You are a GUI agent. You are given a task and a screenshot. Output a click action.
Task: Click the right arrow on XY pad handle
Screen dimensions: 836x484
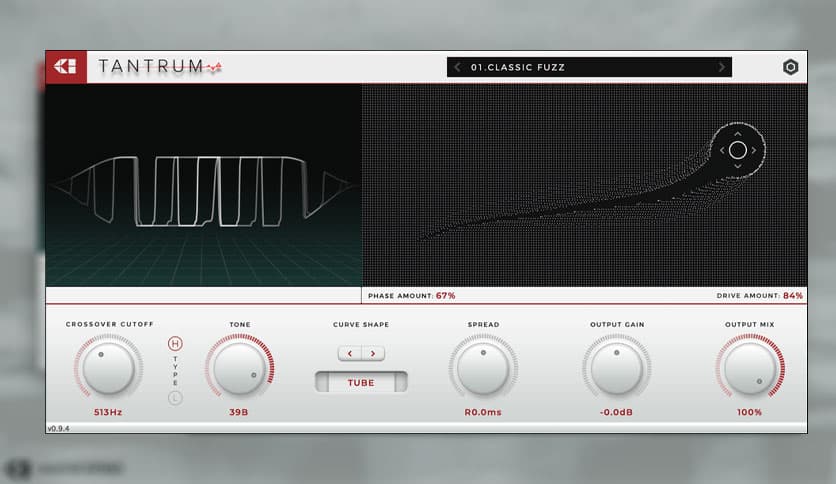click(754, 151)
